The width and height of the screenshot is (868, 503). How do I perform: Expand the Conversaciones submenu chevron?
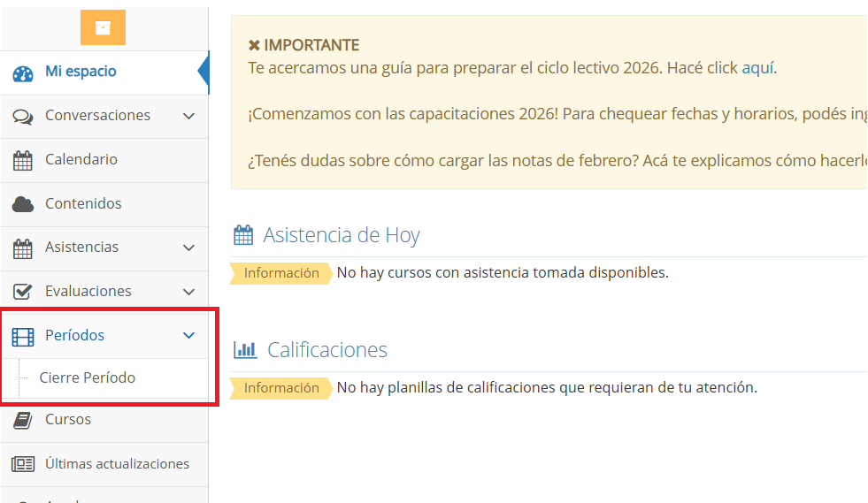(188, 116)
